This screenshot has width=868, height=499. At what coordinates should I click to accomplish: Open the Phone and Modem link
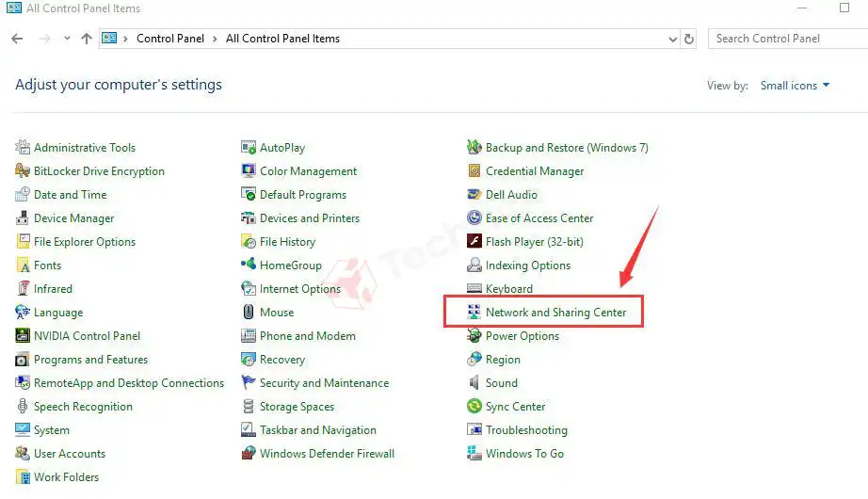click(x=308, y=335)
